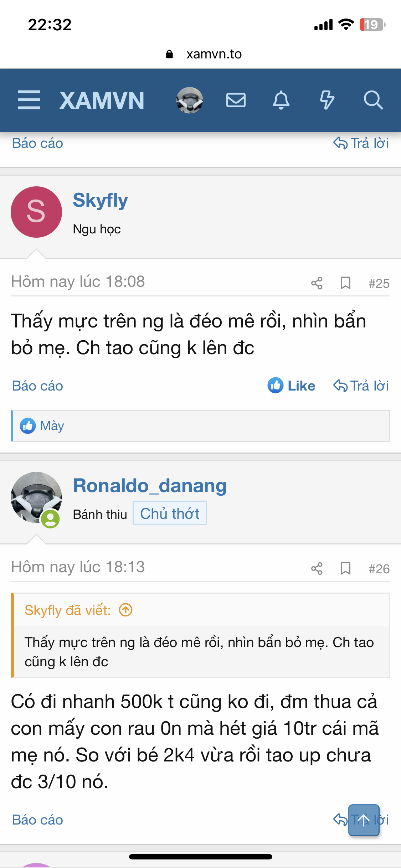401x868 pixels.
Task: Open the search magnifier icon
Action: 373,100
